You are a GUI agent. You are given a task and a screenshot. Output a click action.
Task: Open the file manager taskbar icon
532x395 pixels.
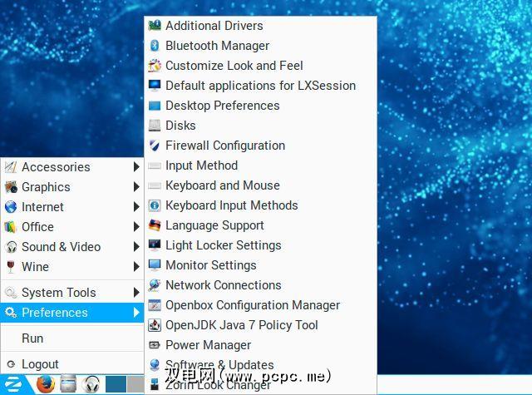tap(68, 384)
